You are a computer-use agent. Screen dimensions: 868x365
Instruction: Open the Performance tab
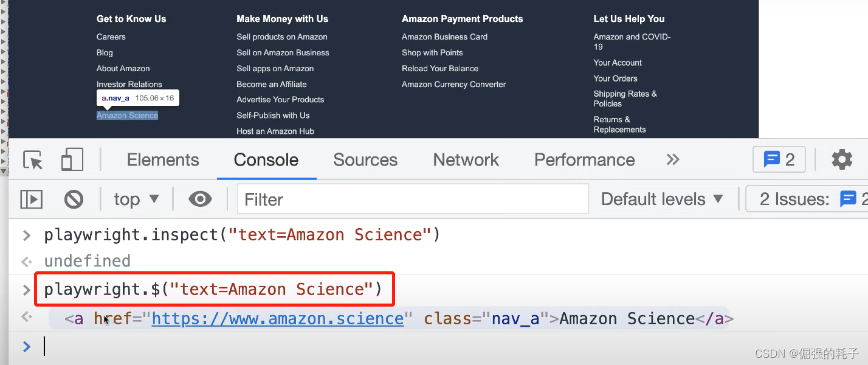(584, 160)
